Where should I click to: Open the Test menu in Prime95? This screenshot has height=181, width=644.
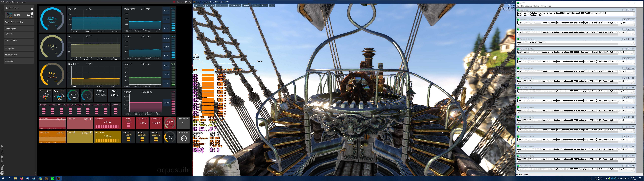coord(518,6)
